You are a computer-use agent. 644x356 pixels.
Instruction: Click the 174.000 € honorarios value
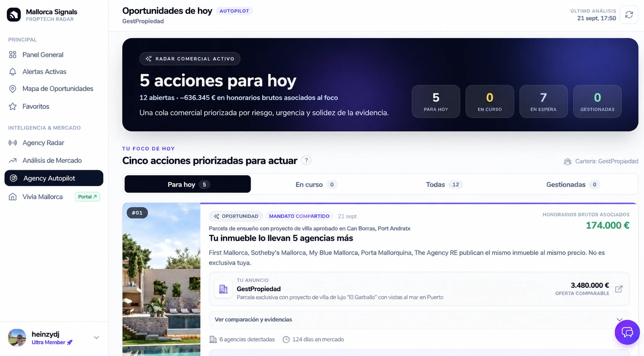pyautogui.click(x=607, y=226)
